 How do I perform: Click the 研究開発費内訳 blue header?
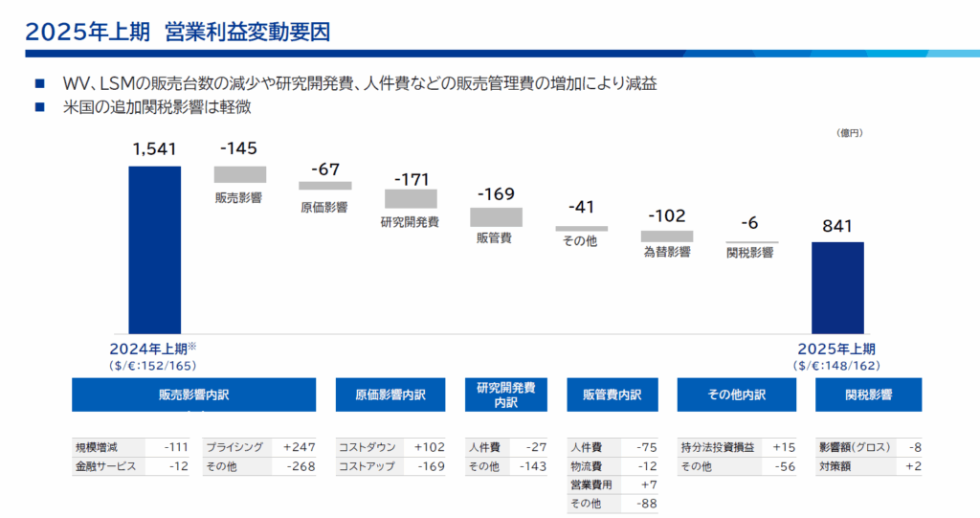click(x=506, y=394)
